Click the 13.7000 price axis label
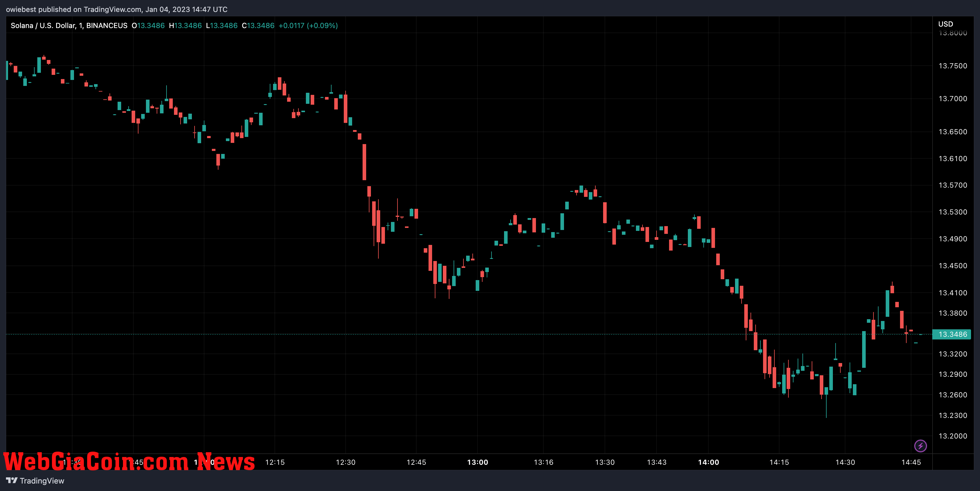The image size is (980, 491). [x=953, y=98]
